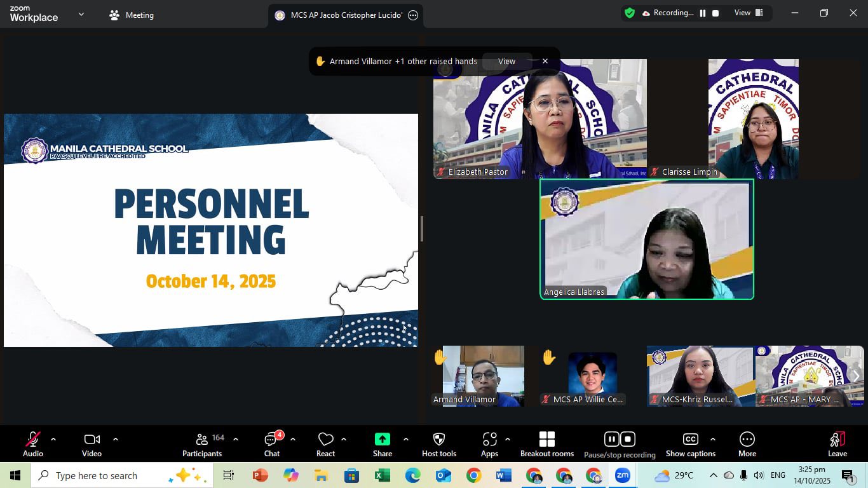Pause the recording from the bottom toolbar
Viewport: 868px width, 488px height.
point(611,439)
